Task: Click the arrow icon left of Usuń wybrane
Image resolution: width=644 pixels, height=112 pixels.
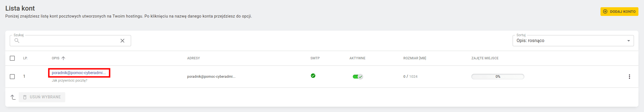Action: [13, 97]
